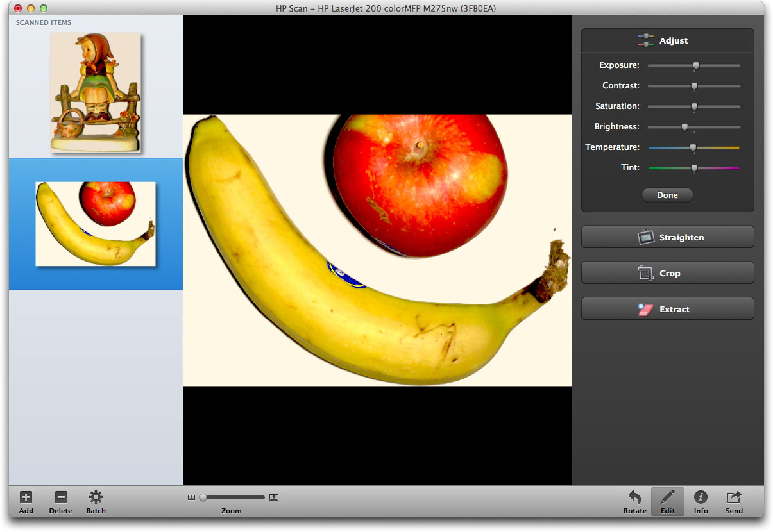Toggle the Edit pencil tool
773x532 pixels.
coord(667,497)
